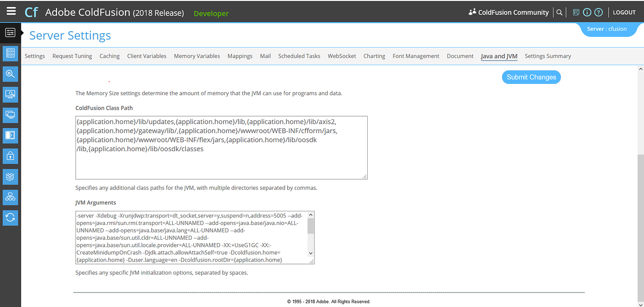This screenshot has width=644, height=307.
Task: Open the Security lock icon in sidebar
Action: tap(10, 156)
